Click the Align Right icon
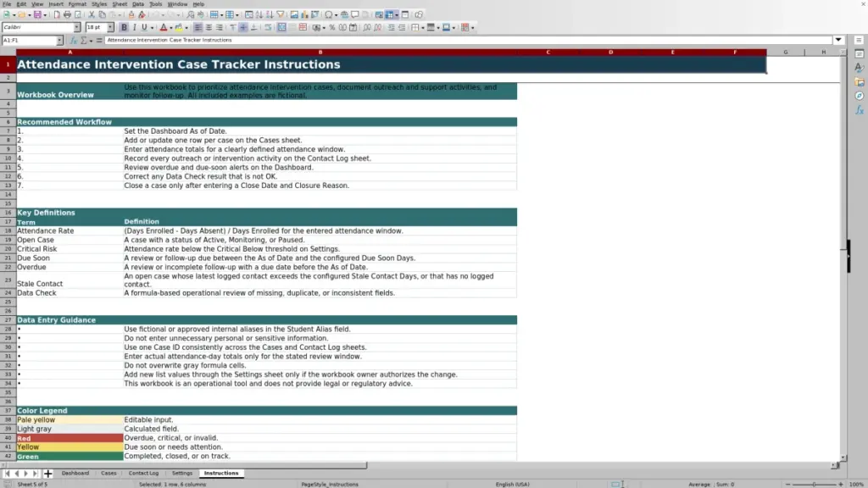This screenshot has width=868, height=488. 220,27
